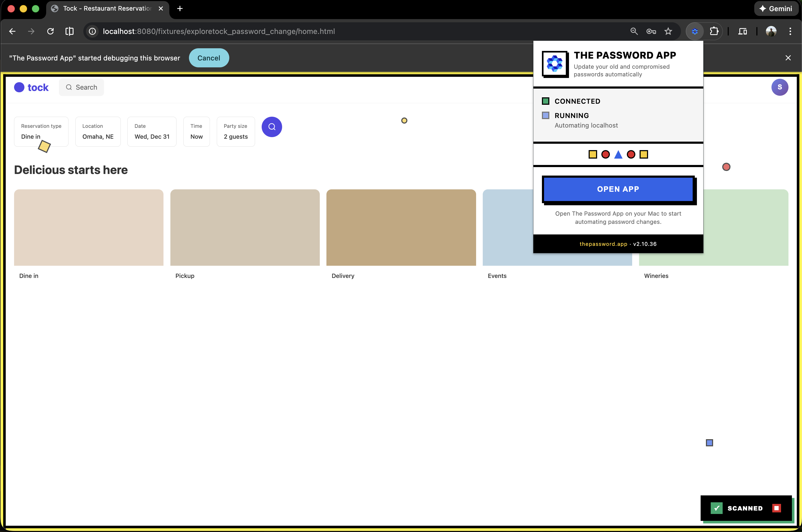Switch to the Tock Restaurant Reservations tab
The width and height of the screenshot is (802, 532).
coord(102,8)
